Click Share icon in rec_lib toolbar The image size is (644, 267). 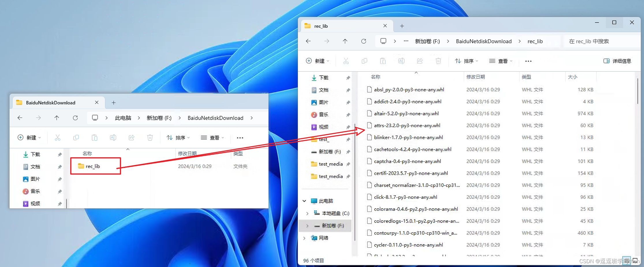420,61
